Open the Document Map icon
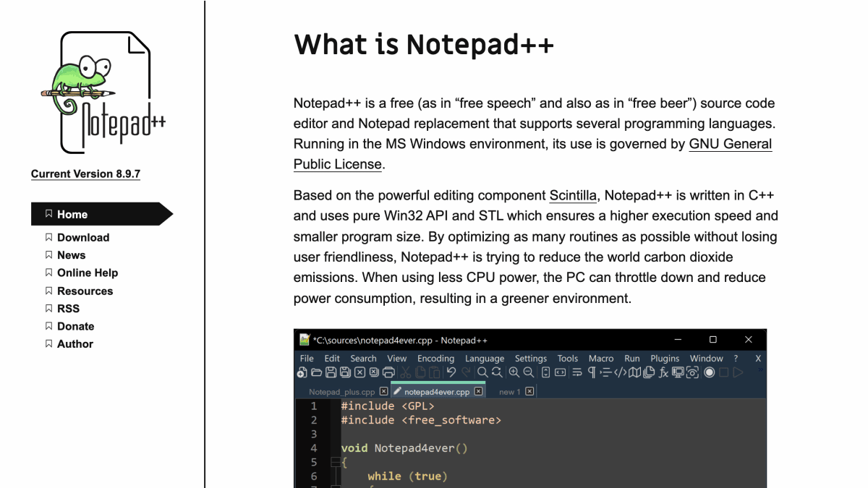The width and height of the screenshot is (868, 488). coord(635,372)
